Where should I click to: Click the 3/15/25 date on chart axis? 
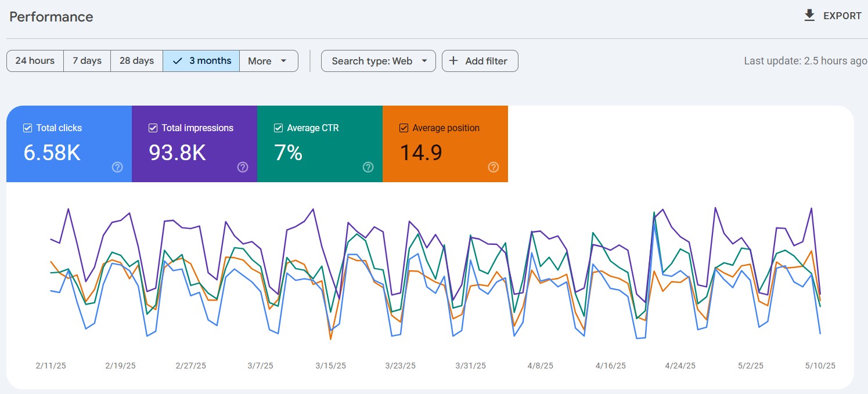(x=330, y=366)
